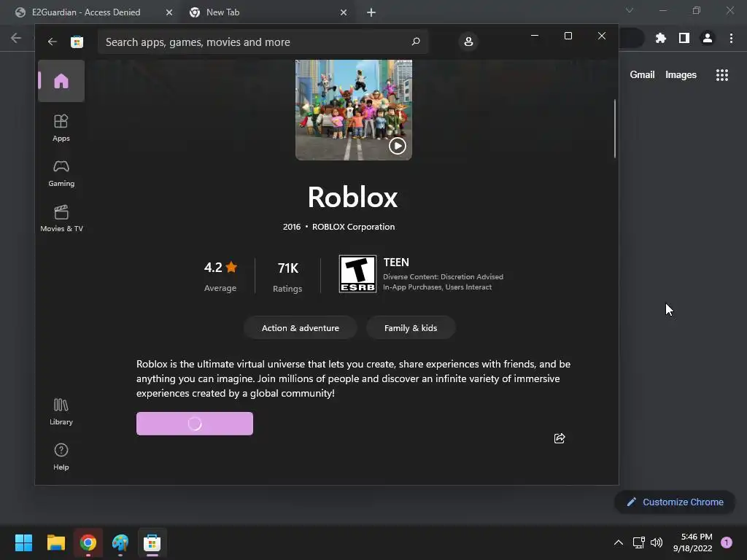
Task: Open the Library in Microsoft Store
Action: [x=61, y=412]
